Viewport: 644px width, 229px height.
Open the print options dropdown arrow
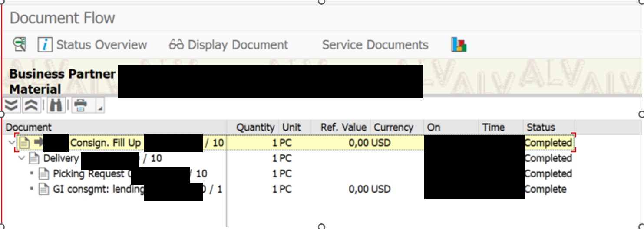100,108
